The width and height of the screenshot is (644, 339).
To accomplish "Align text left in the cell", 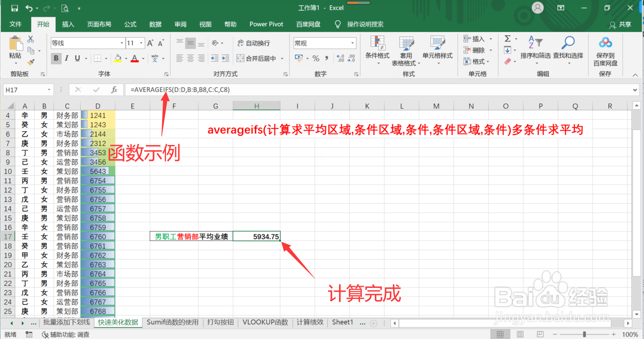I will click(180, 58).
